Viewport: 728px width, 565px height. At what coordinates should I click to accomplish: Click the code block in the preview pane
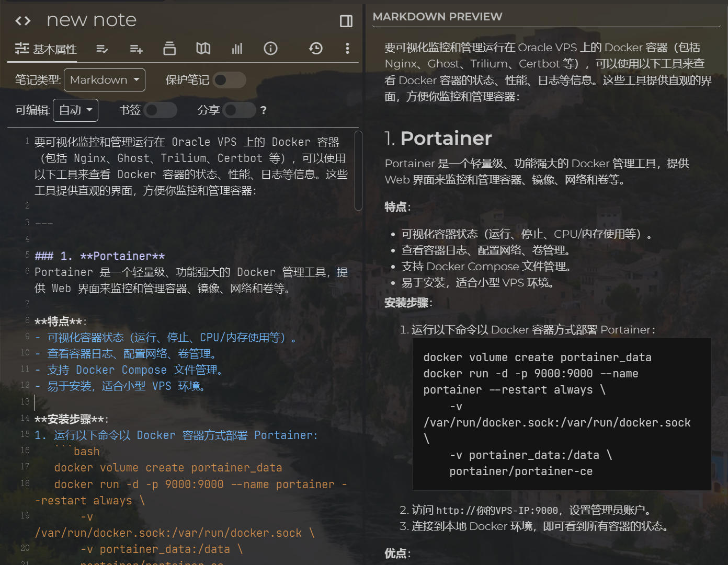(562, 414)
